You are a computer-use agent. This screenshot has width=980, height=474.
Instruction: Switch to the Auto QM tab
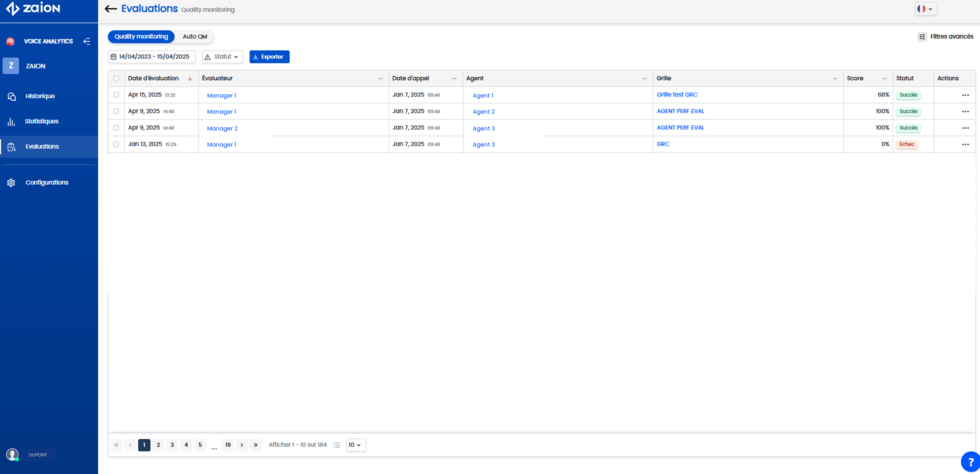195,37
